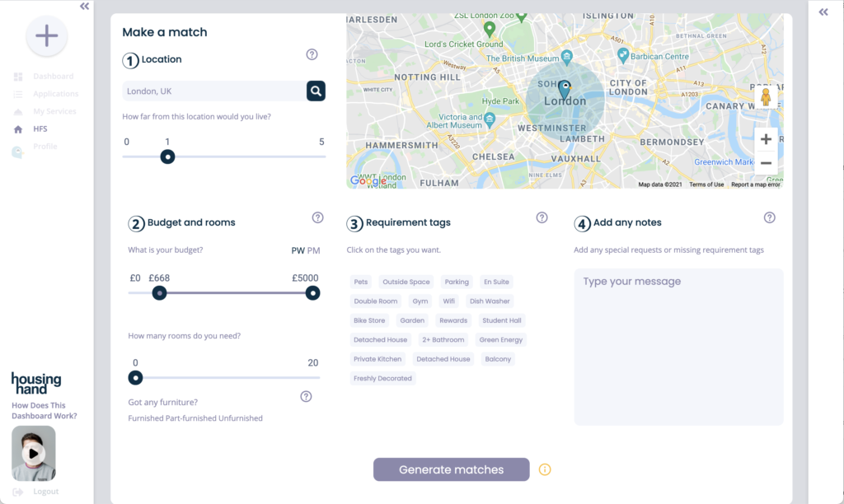Click the rooms slider handle at 0

(x=136, y=378)
